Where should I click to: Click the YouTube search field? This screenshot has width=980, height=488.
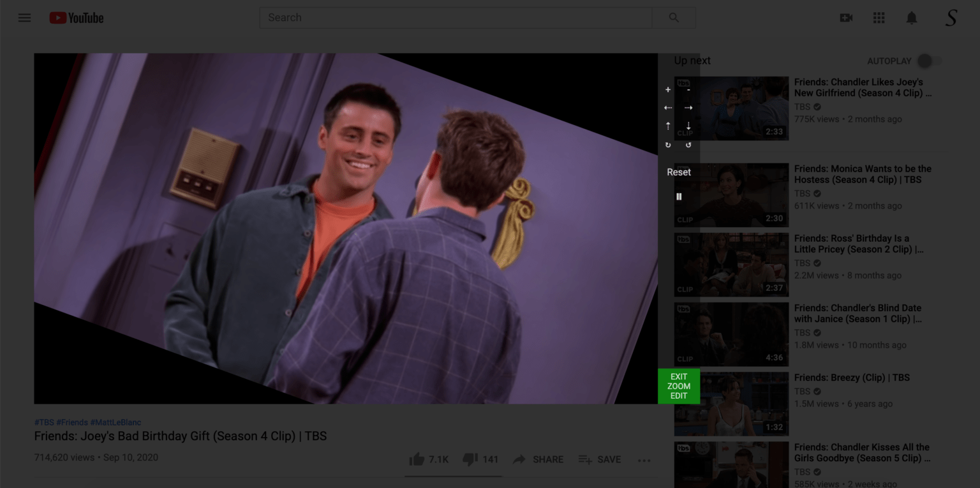456,18
